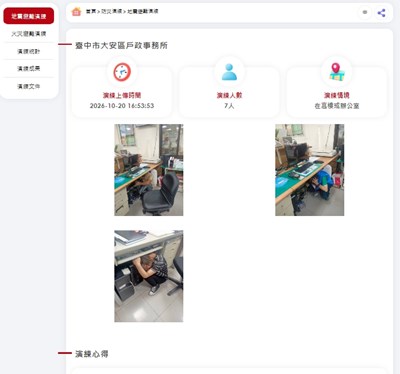Select the 地震避難演練 sidebar item

click(x=29, y=16)
